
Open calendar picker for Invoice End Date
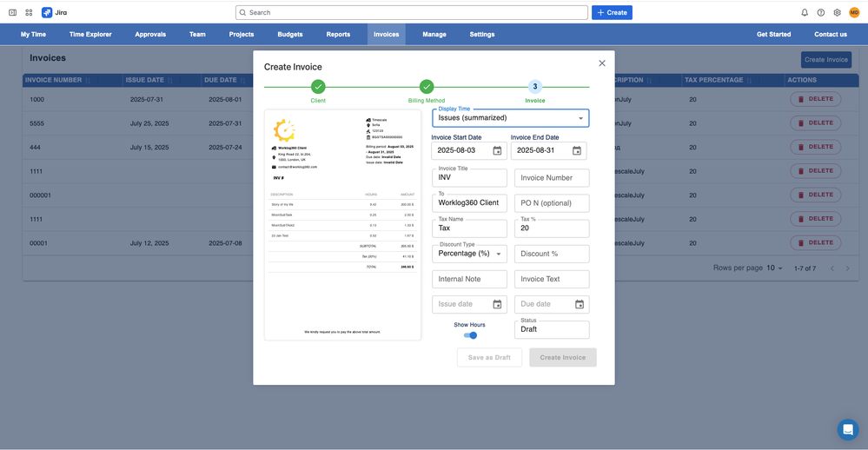pos(577,150)
